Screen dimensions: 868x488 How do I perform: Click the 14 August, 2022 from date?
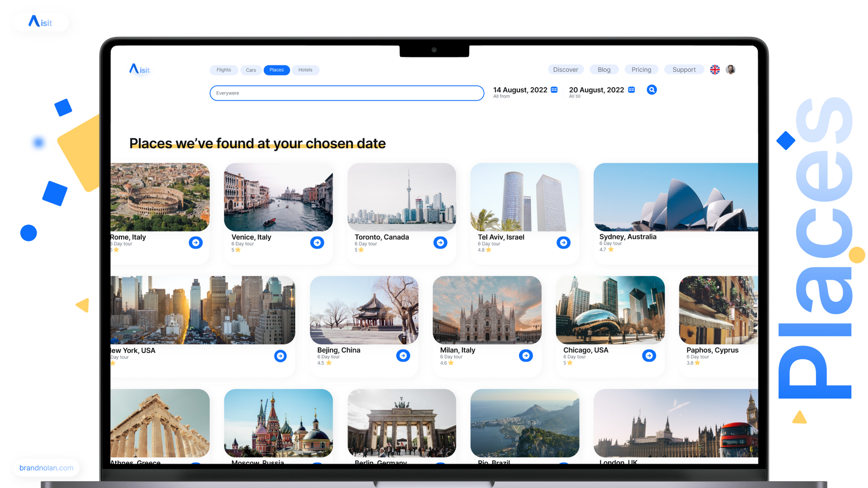click(x=520, y=90)
